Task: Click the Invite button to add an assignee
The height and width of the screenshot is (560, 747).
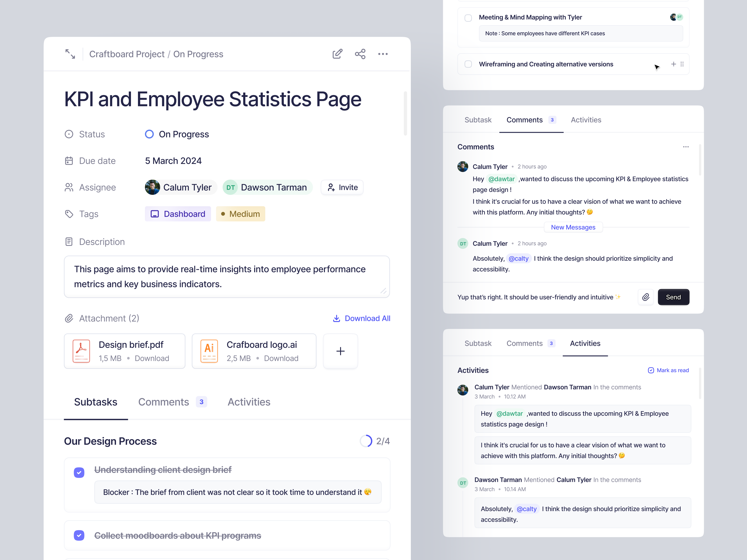Action: click(342, 187)
